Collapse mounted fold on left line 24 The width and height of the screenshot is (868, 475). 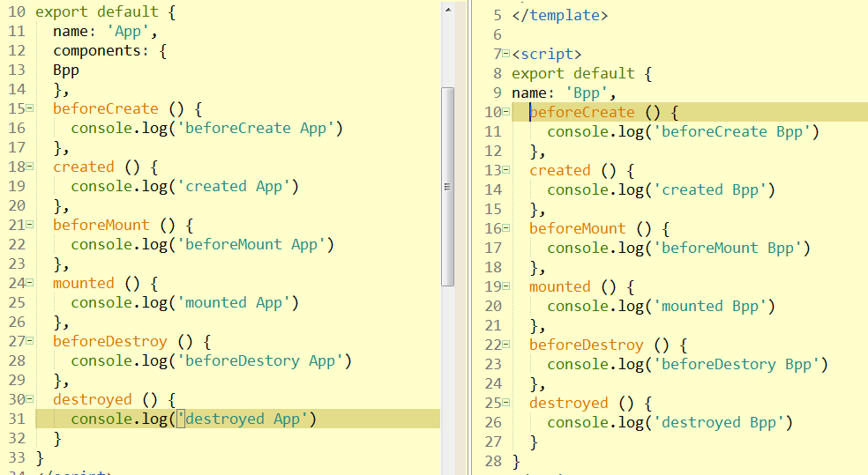click(x=30, y=282)
